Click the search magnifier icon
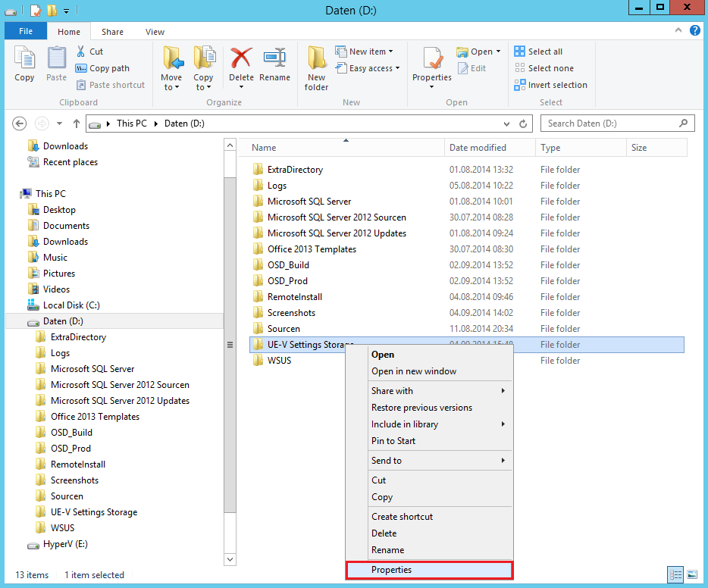This screenshot has width=708, height=588. point(683,124)
